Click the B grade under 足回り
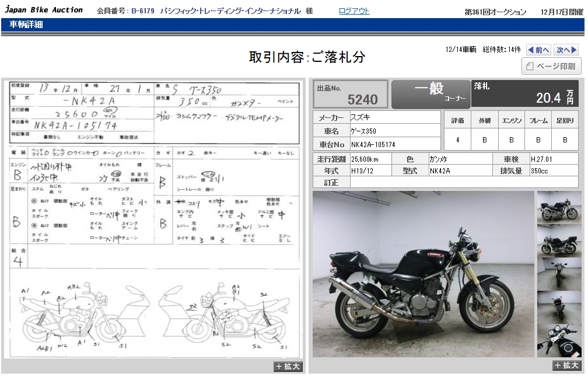 [x=565, y=140]
